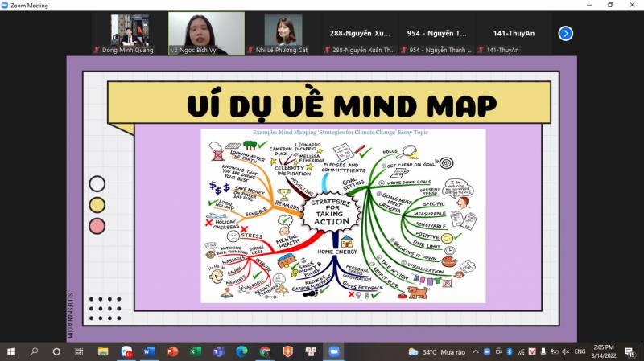Switch to Microsoft Teams taskbar icon
This screenshot has height=361, width=644.
(218, 352)
